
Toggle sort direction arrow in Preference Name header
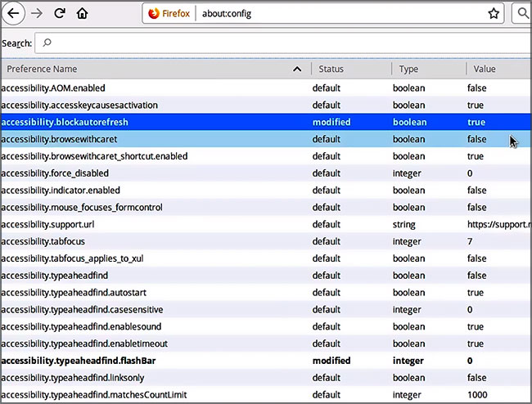point(297,70)
